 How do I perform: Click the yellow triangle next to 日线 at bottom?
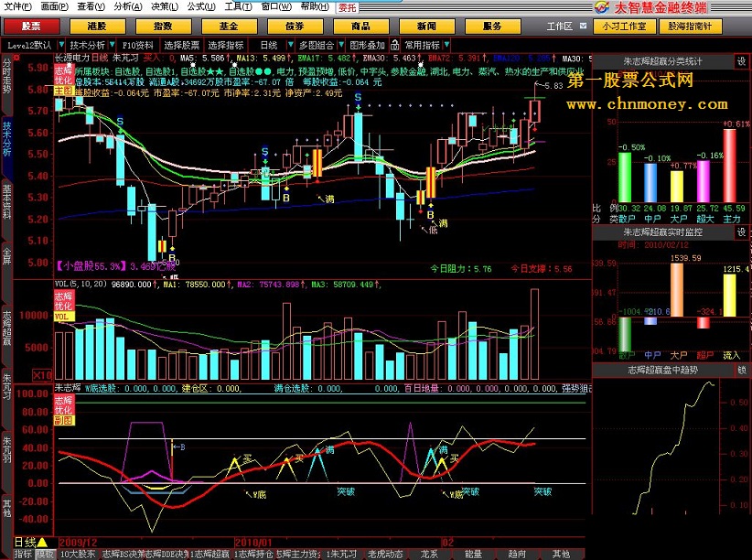[x=42, y=543]
